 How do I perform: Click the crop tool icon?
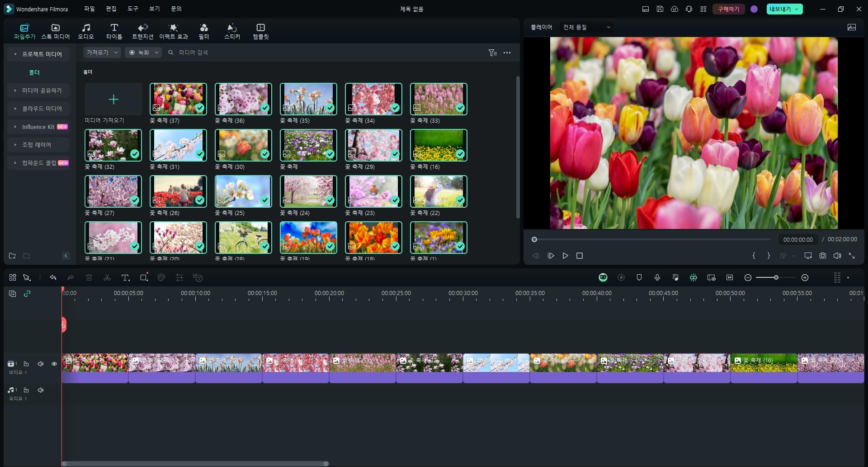pyautogui.click(x=144, y=277)
